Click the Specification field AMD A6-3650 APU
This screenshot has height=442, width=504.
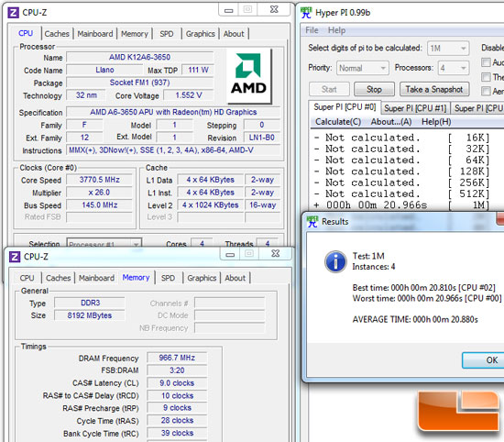point(173,112)
